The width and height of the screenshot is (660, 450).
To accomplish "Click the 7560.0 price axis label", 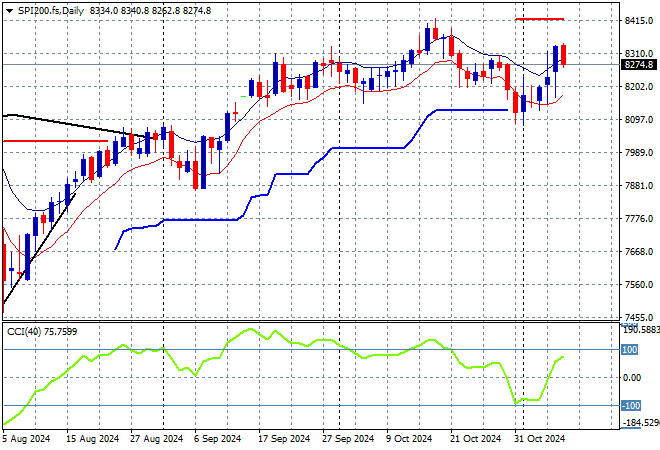I will (639, 285).
